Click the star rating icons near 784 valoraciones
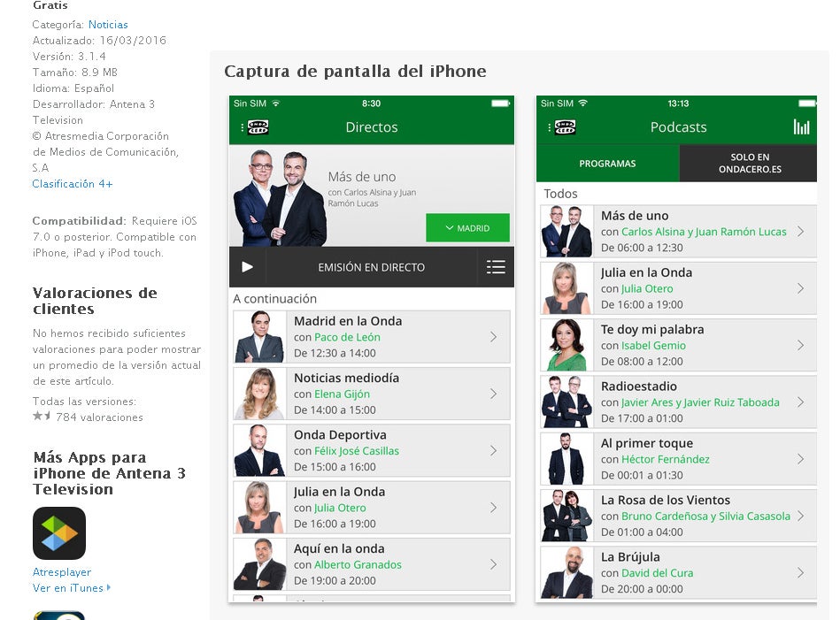 42,416
